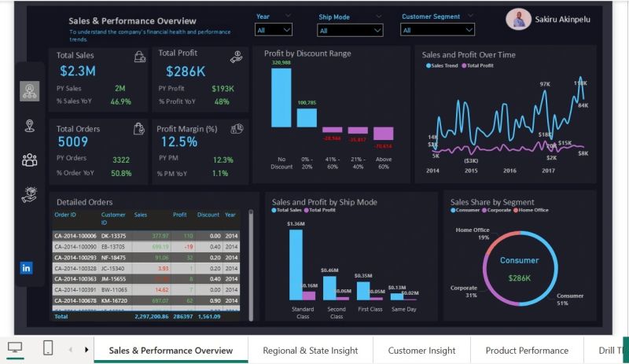Open the map pin regional icon in sidebar
Screen dimensions: 629x364
pyautogui.click(x=30, y=126)
